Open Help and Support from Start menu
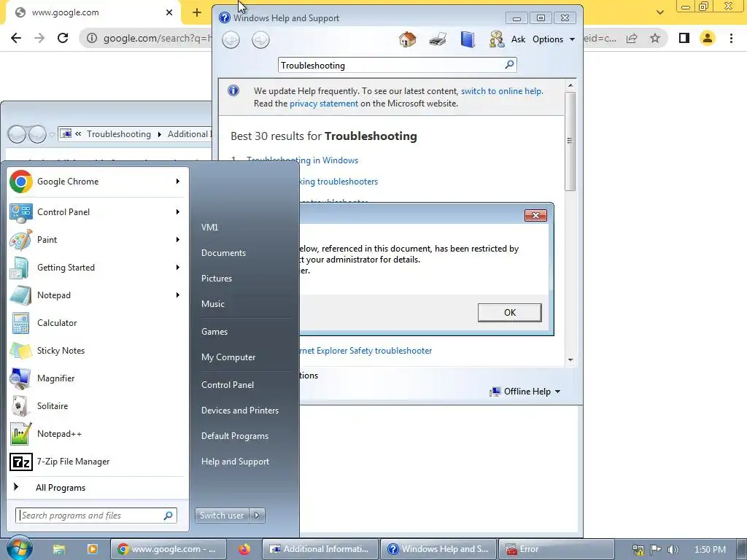This screenshot has width=747, height=560. click(x=235, y=462)
